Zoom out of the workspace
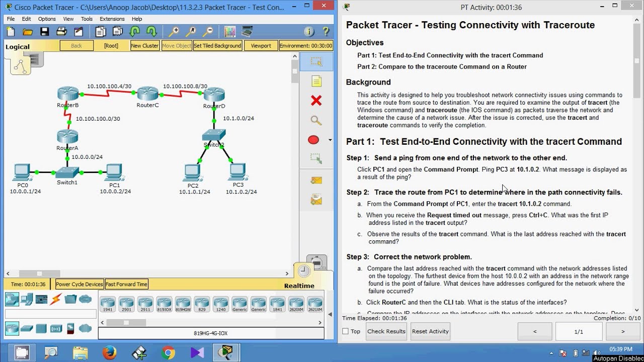This screenshot has height=362, width=644. click(x=207, y=32)
